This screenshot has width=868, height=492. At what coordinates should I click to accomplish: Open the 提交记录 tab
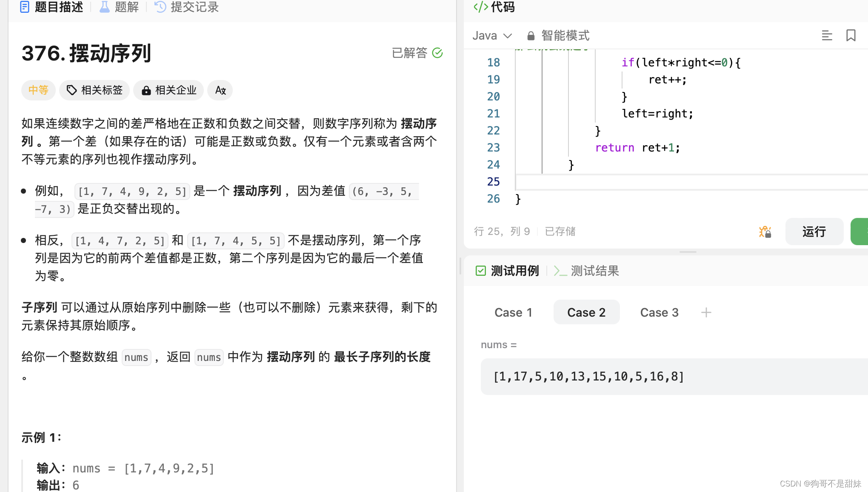187,7
